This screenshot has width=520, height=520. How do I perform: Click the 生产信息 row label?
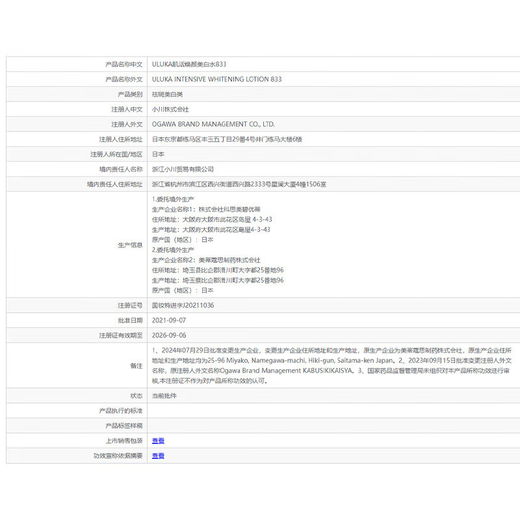click(x=130, y=245)
